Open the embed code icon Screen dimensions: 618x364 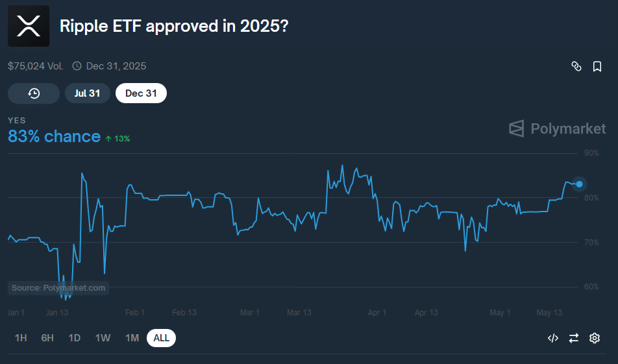(x=553, y=337)
